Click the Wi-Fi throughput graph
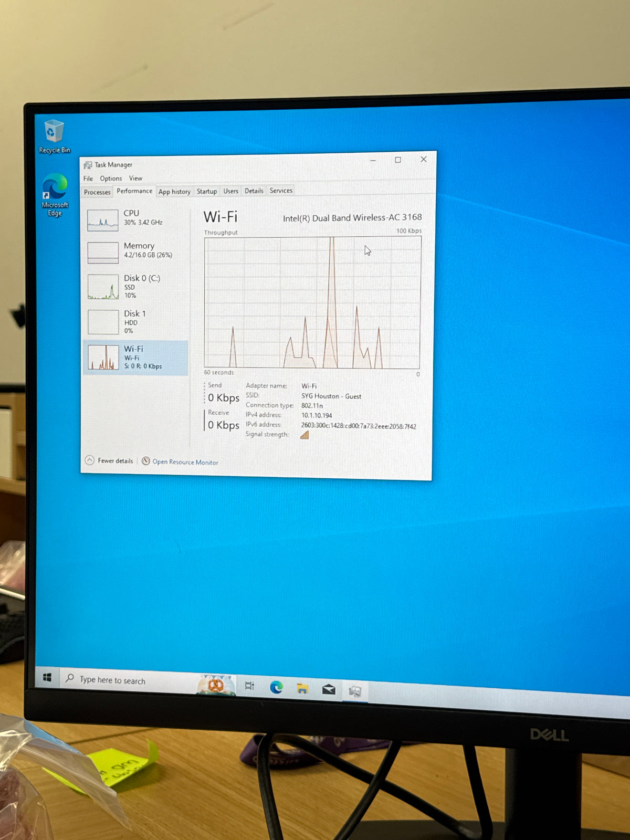 click(x=312, y=302)
